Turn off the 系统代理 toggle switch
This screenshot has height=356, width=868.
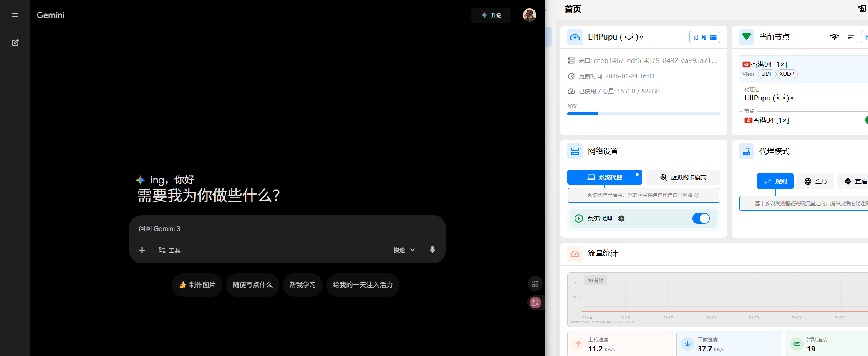click(x=701, y=218)
